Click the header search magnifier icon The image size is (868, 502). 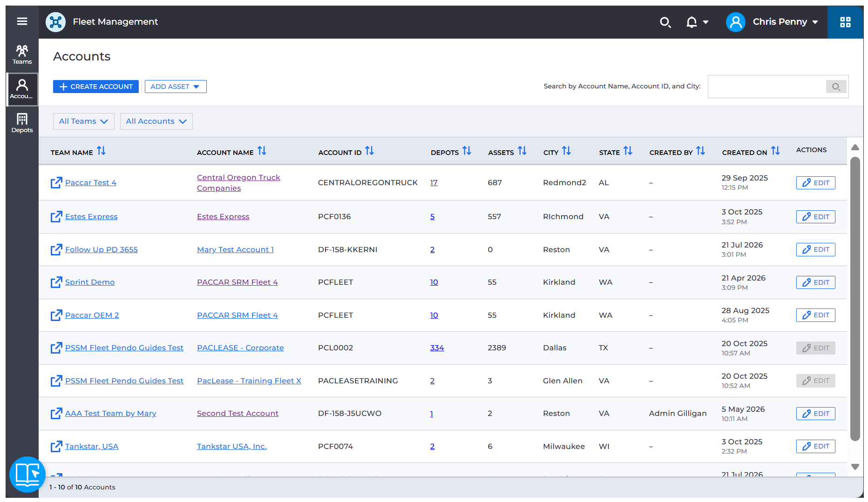coord(665,22)
